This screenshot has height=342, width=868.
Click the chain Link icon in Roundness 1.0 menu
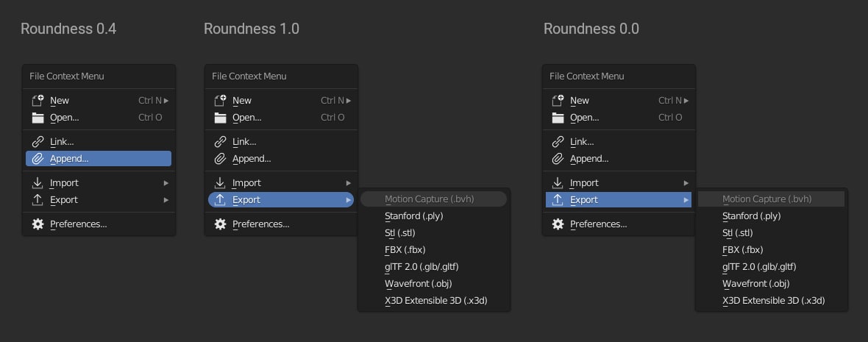pyautogui.click(x=221, y=142)
